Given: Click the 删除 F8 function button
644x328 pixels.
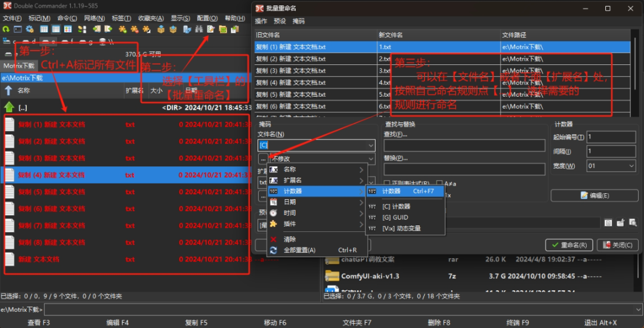Looking at the screenshot, I should 439,323.
